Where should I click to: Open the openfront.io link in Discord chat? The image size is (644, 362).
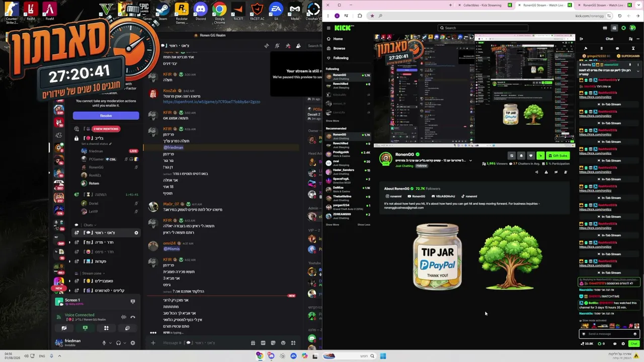click(x=211, y=102)
